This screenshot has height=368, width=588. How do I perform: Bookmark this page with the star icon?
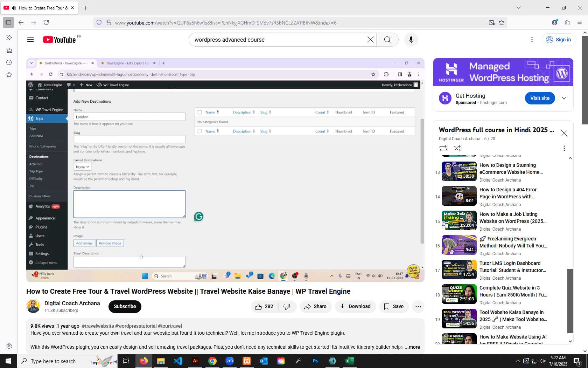pyautogui.click(x=502, y=23)
